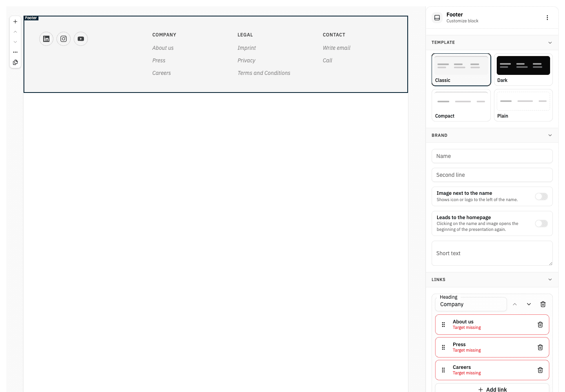Add a new block with plus icon
565x392 pixels.
pos(15,22)
